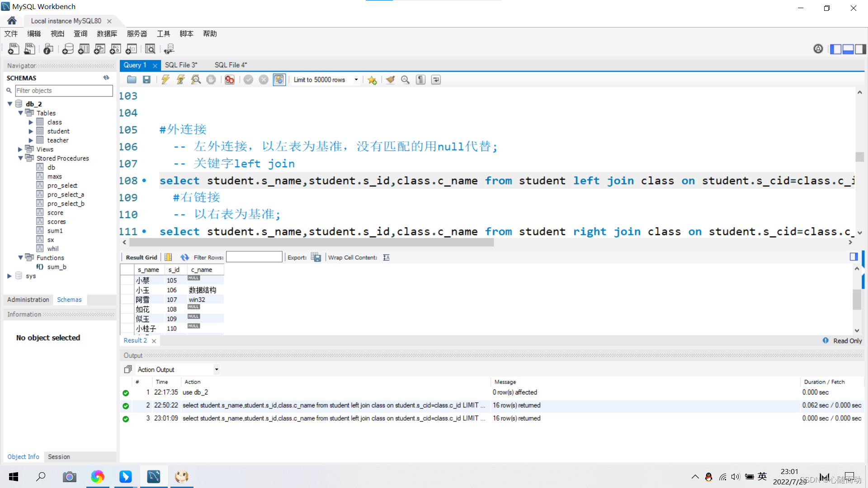Open the Limit to 50000 rows dropdown
Screen dimensions: 868x488
(x=356, y=80)
